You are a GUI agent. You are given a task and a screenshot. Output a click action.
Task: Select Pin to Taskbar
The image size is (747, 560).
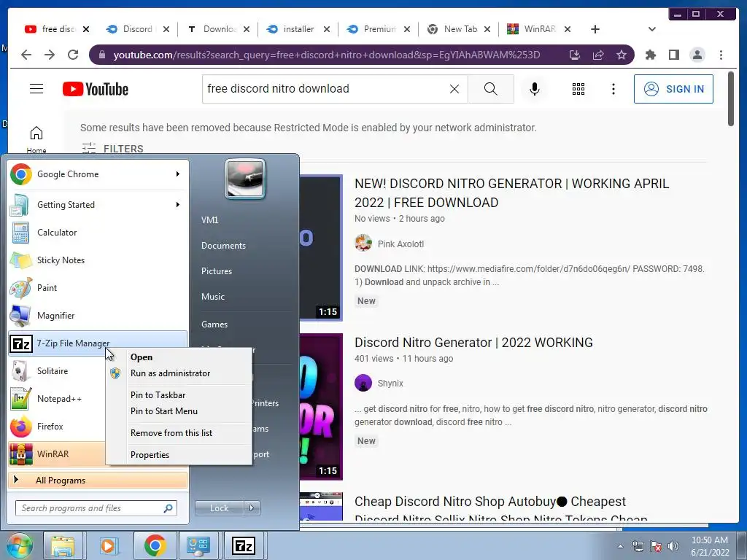point(179,395)
